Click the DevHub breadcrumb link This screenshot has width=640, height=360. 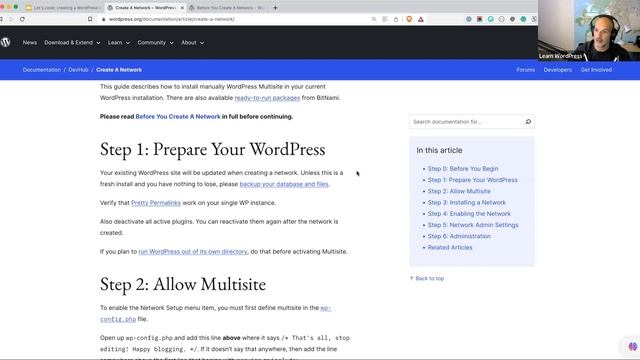pyautogui.click(x=78, y=70)
